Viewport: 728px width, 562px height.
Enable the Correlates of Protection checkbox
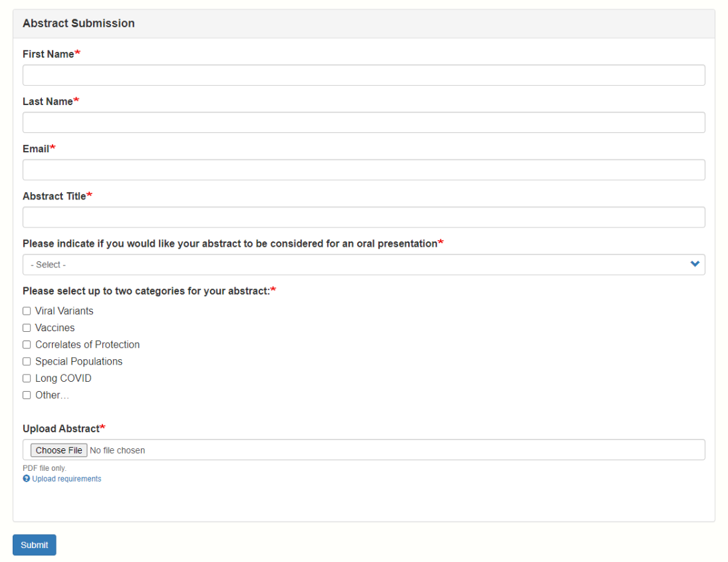pos(27,345)
